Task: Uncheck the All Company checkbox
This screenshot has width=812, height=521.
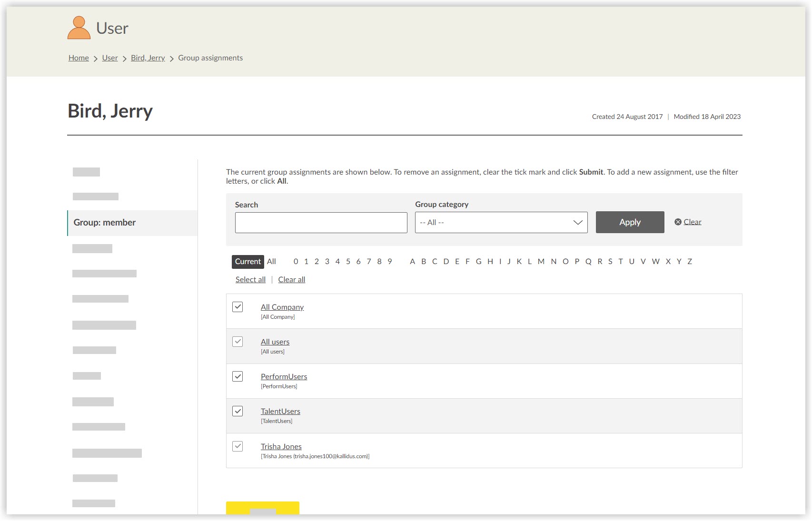Action: (238, 307)
